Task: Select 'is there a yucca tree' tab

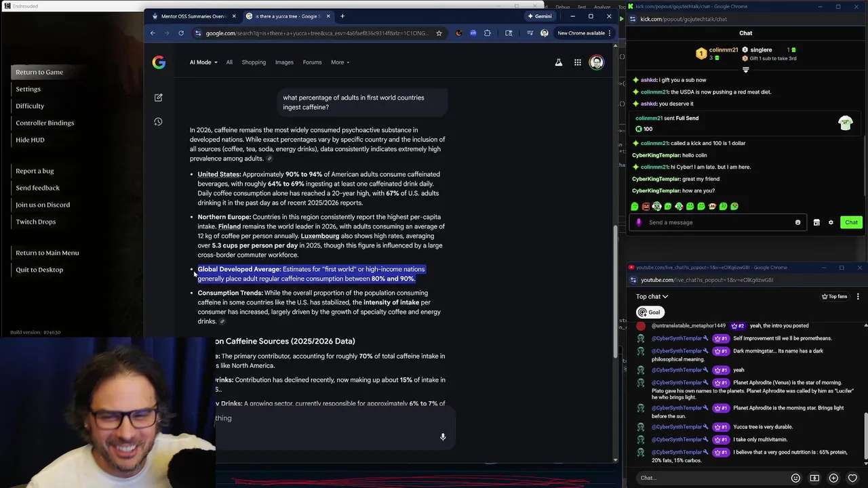Action: click(288, 16)
